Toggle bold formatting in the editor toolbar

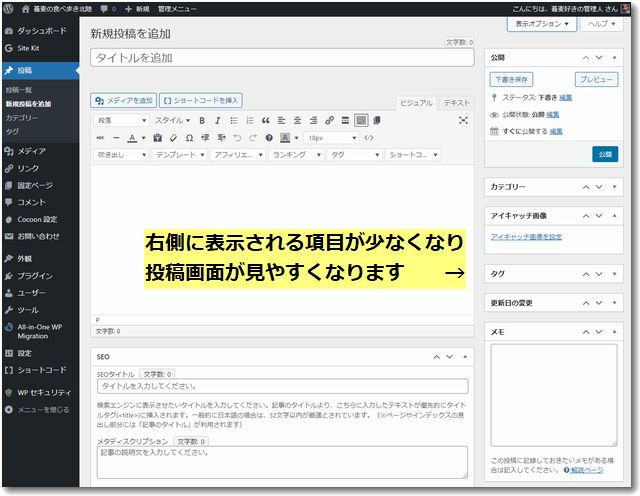(202, 121)
